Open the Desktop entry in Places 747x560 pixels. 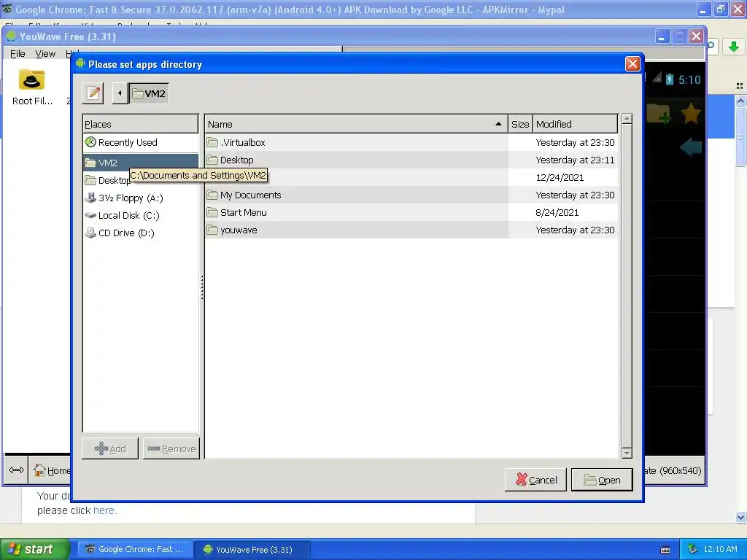[107, 181]
